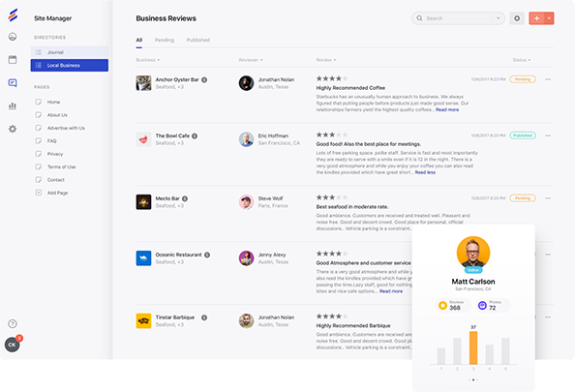Image resolution: width=575 pixels, height=392 pixels.
Task: Click the highlighted orange bar in chart
Action: point(473,347)
